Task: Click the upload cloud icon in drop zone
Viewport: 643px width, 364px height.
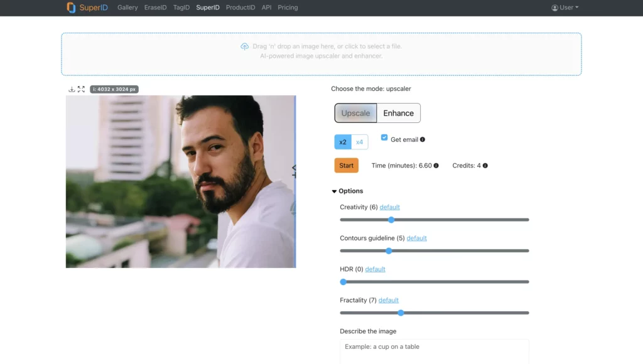Action: click(x=245, y=46)
